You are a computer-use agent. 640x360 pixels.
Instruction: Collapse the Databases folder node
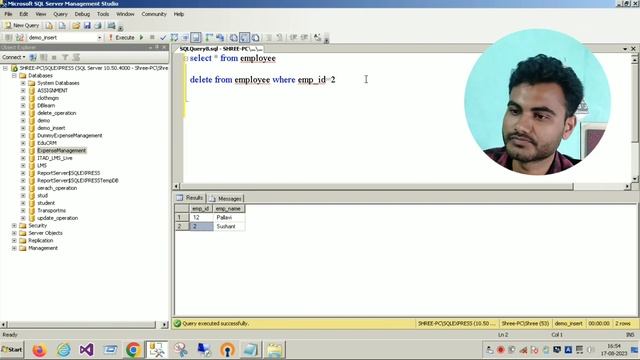pyautogui.click(x=14, y=76)
